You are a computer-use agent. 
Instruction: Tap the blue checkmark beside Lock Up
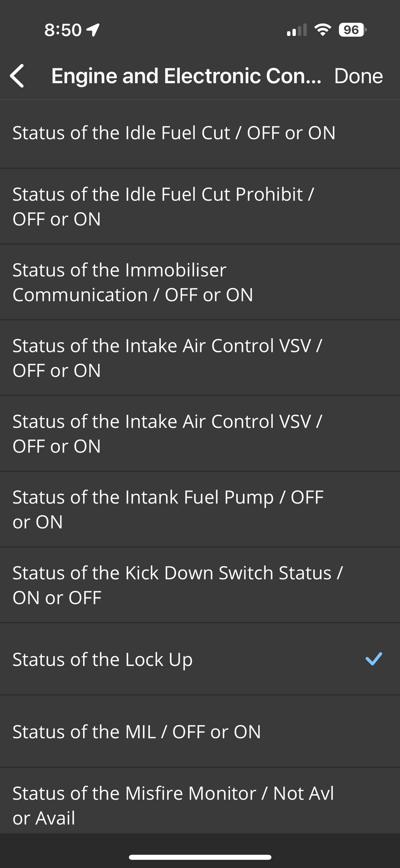coord(374,659)
